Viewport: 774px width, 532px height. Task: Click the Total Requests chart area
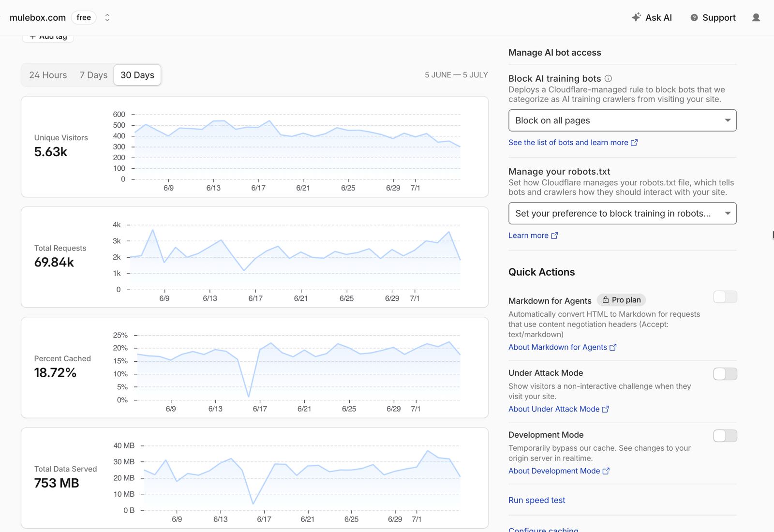coord(295,257)
